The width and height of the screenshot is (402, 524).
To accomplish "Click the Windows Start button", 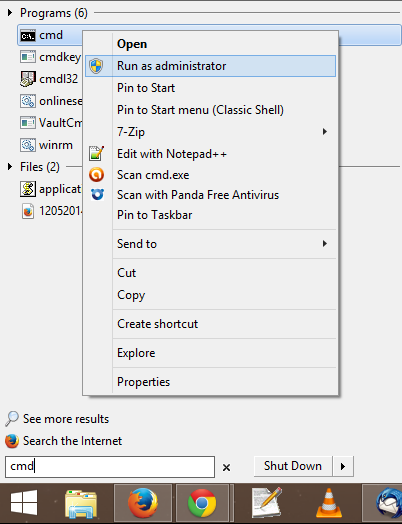I will [x=24, y=503].
